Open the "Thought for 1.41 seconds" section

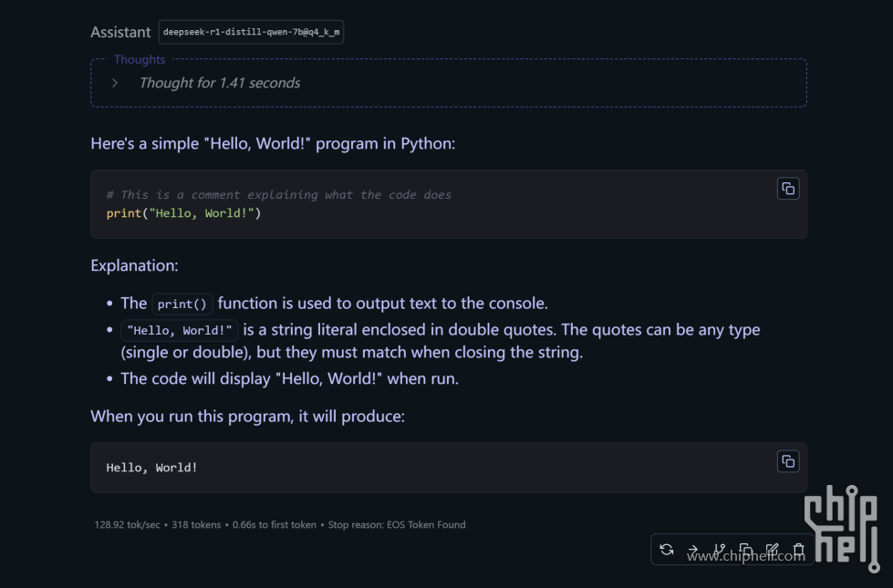(219, 83)
